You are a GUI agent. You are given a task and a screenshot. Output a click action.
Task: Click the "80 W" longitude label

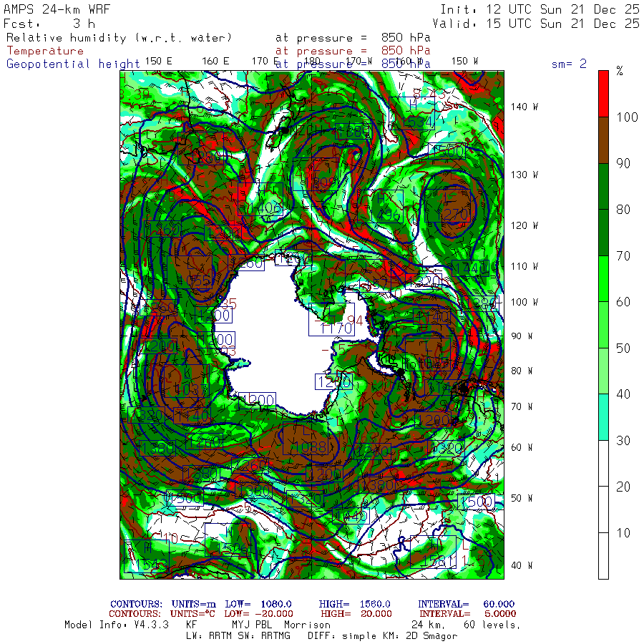click(x=522, y=371)
